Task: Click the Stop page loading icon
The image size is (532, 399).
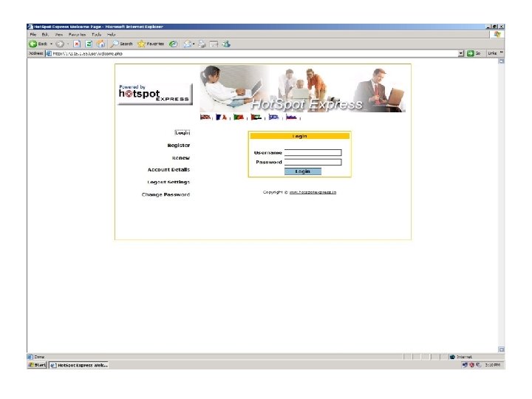Action: pos(77,44)
